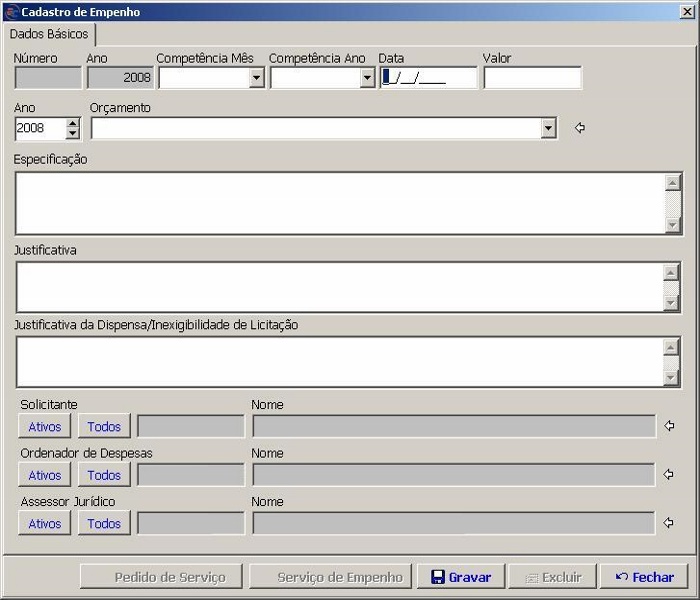Open the Competência Mês dropdown
The height and width of the screenshot is (600, 700).
[256, 78]
